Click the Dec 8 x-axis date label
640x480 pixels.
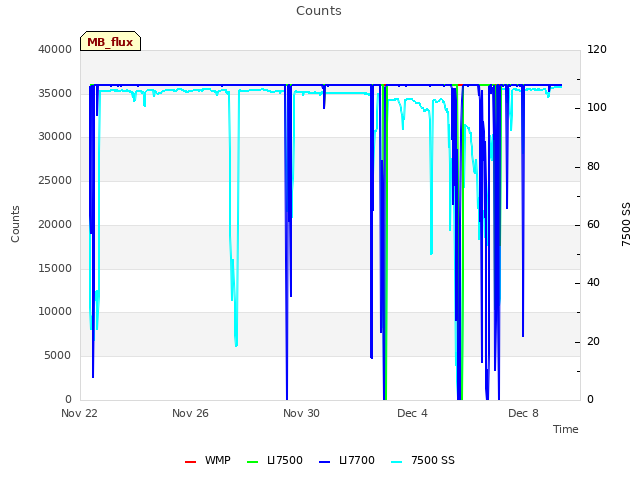tap(523, 413)
